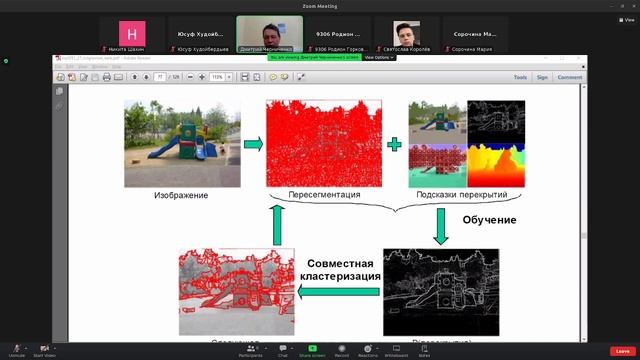Unmute the microphone in Zoom
Image resolution: width=640 pixels, height=360 pixels.
click(17, 350)
